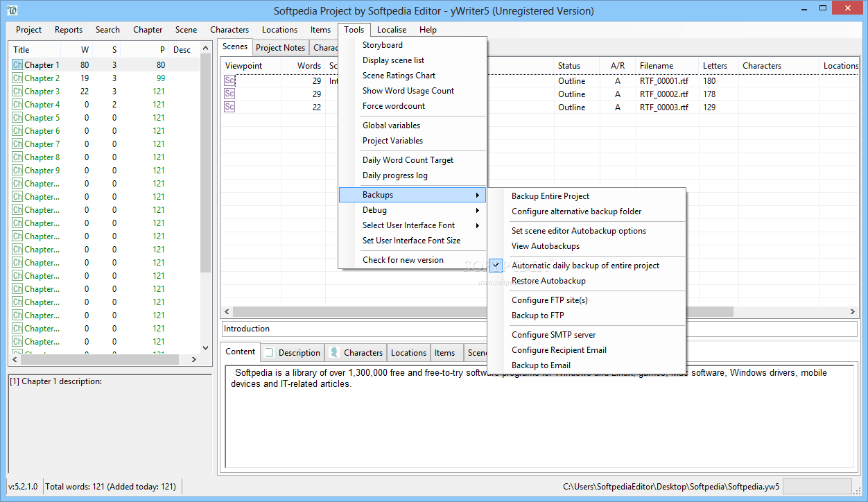Screen dimensions: 868x502
Task: Click chapter list scrollbar down arrow
Action: coord(205,348)
